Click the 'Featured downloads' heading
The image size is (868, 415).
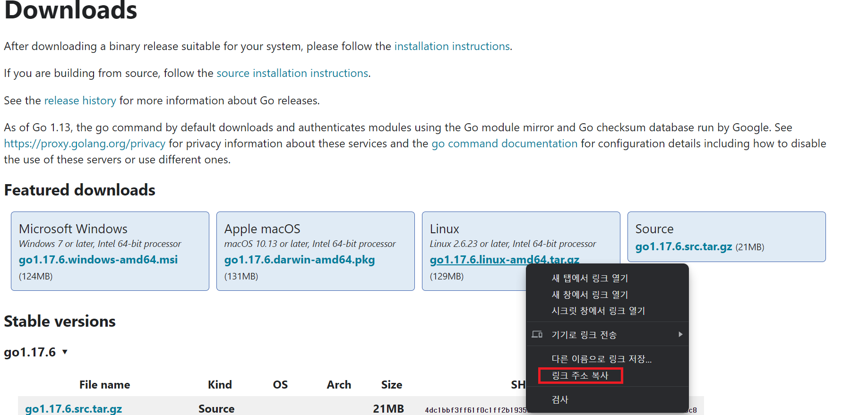tap(80, 190)
